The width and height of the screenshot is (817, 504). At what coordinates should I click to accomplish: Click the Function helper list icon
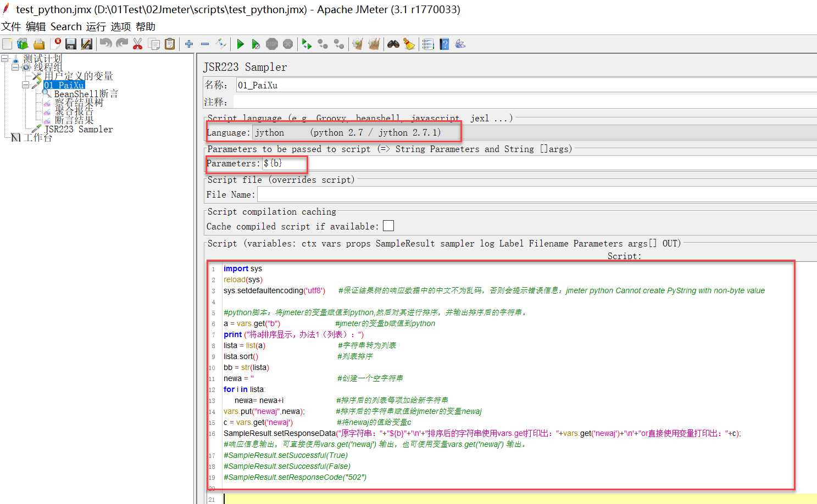point(429,44)
